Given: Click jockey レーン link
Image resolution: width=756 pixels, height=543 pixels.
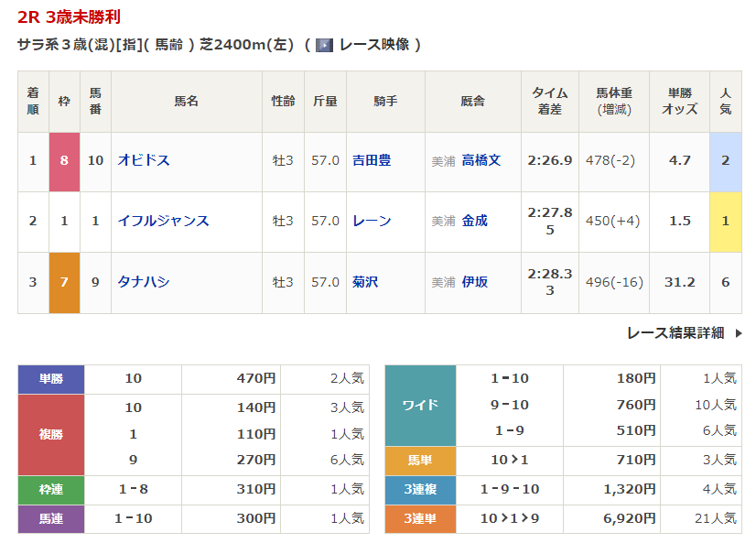Looking at the screenshot, I should pos(372,221).
